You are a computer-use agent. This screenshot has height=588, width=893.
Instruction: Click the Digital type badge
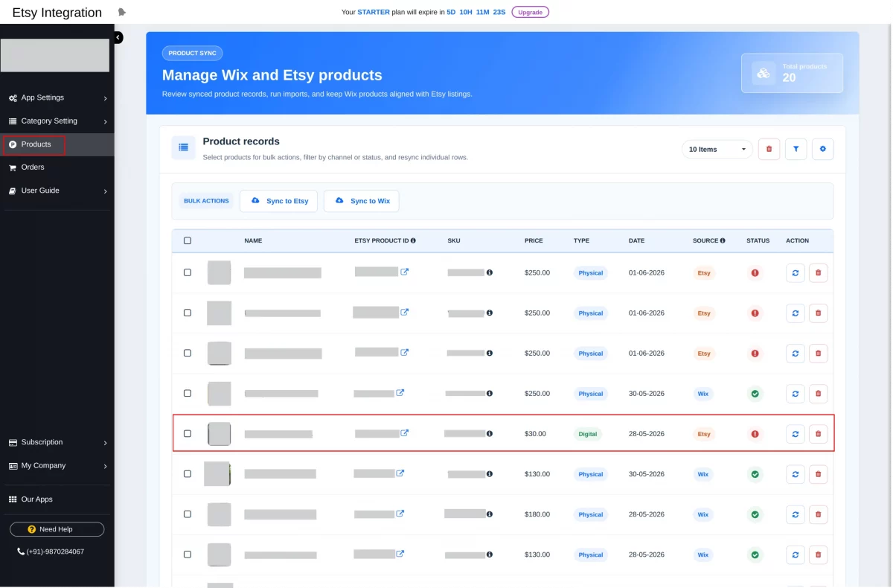point(588,434)
